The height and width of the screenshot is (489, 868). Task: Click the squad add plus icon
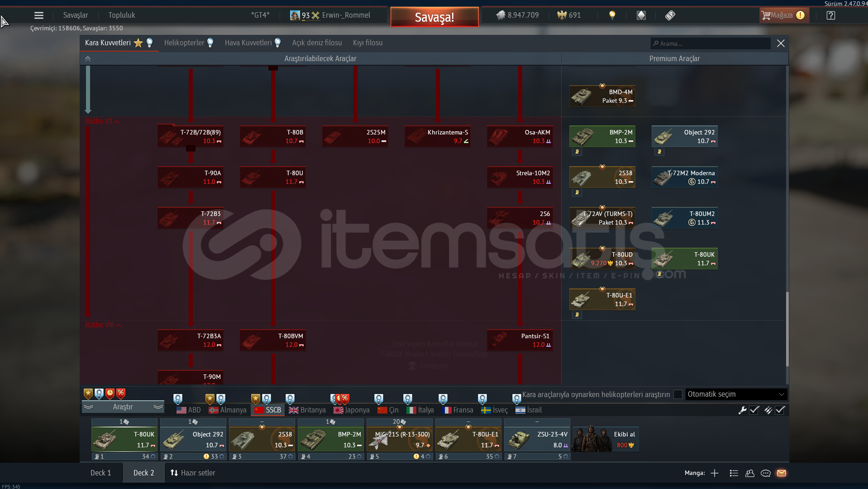715,473
